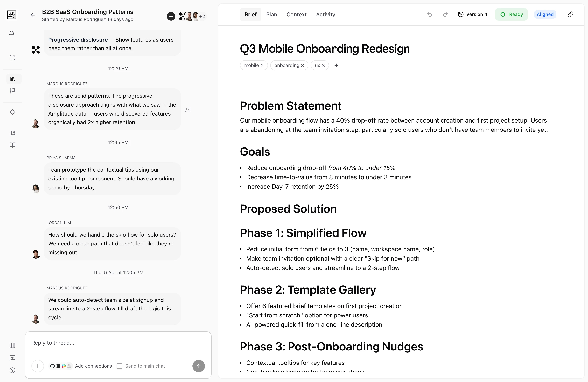Toggle the Ready status badge
The image size is (588, 382).
(x=511, y=14)
